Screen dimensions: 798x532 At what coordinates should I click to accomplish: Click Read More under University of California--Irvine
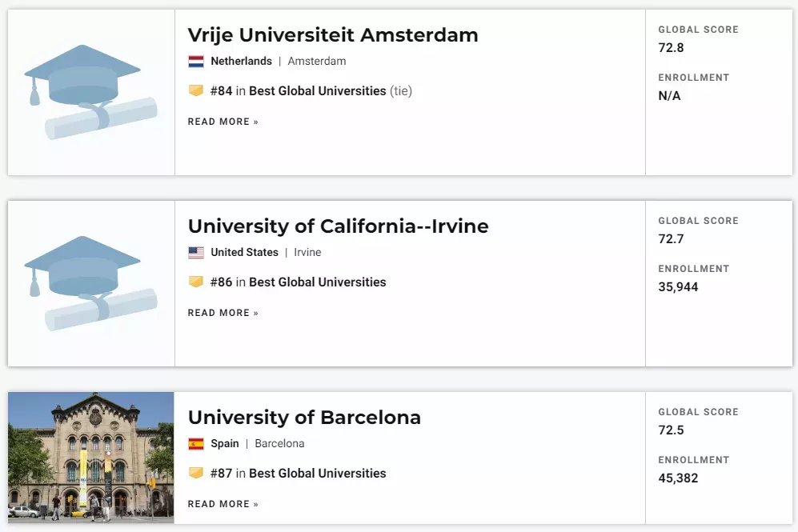(223, 313)
